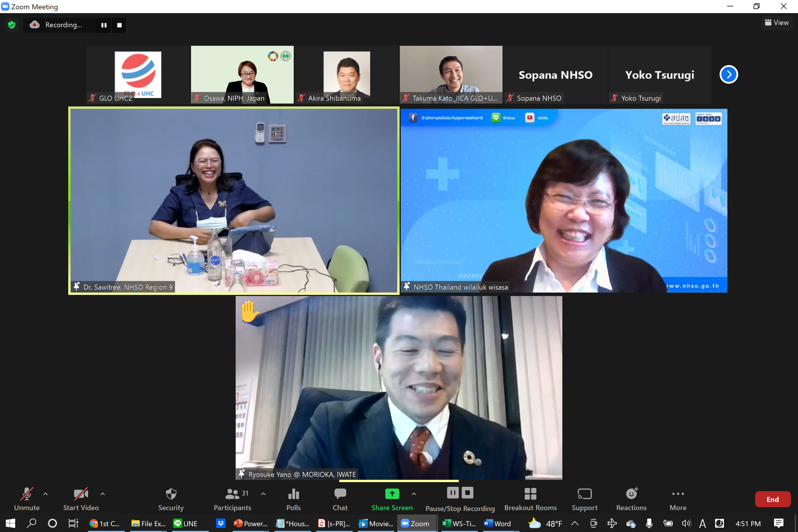
Task: Open Breakout Rooms
Action: point(530,499)
